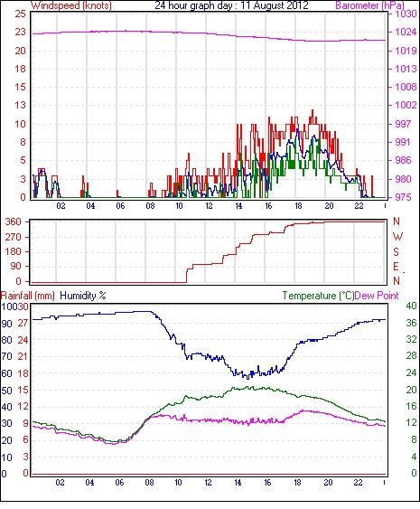Click the 1024 barometer axis value
This screenshot has width=420, height=509.
(406, 32)
